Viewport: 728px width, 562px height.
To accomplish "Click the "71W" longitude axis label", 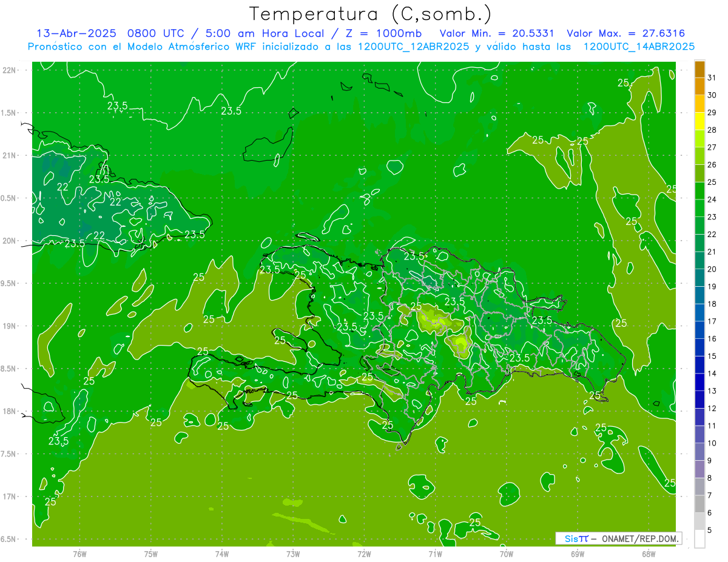I will coord(435,554).
